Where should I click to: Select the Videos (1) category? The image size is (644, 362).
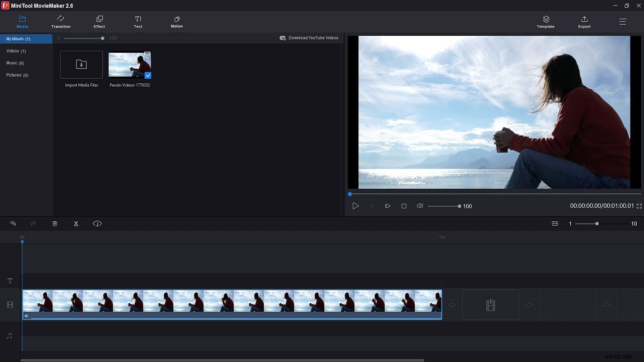[16, 51]
